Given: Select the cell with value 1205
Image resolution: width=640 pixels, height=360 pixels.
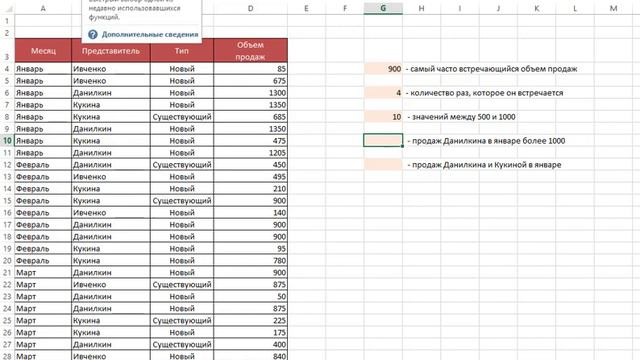Looking at the screenshot, I should tap(250, 153).
